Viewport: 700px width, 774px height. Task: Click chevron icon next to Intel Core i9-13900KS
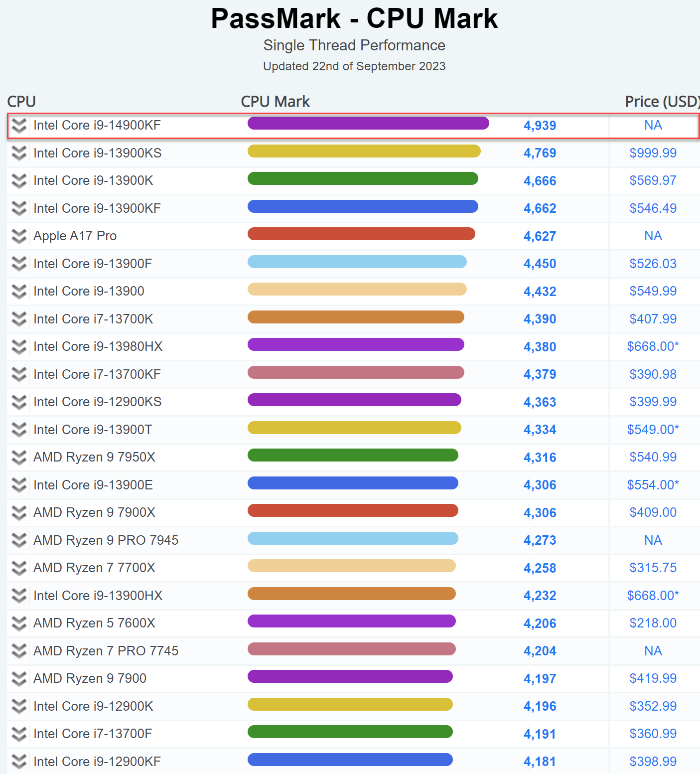pos(19,153)
